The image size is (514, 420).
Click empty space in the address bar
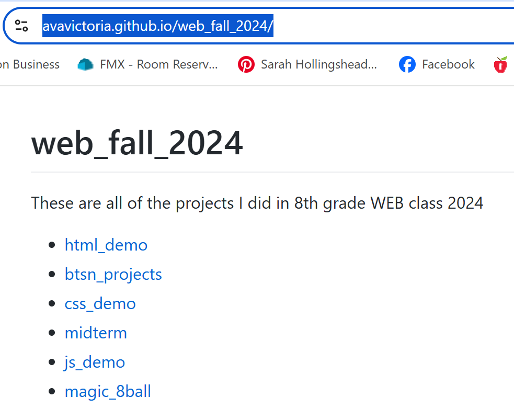click(x=393, y=26)
